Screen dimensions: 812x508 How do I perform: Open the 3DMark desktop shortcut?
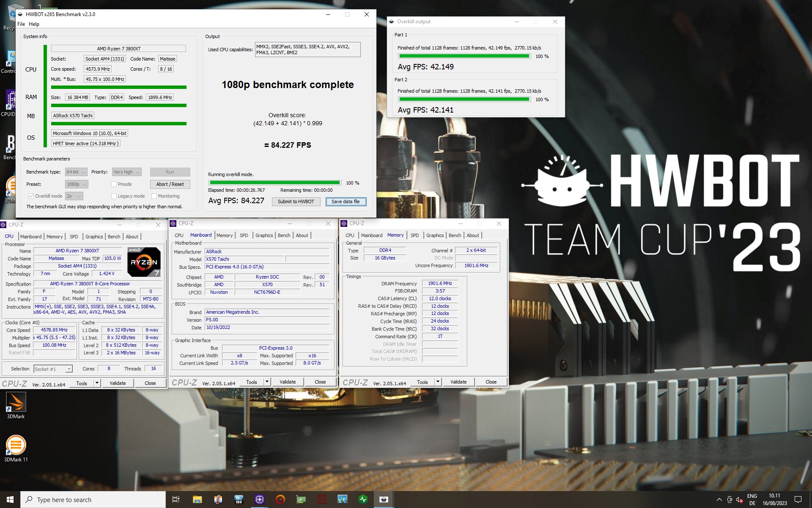[x=16, y=405]
